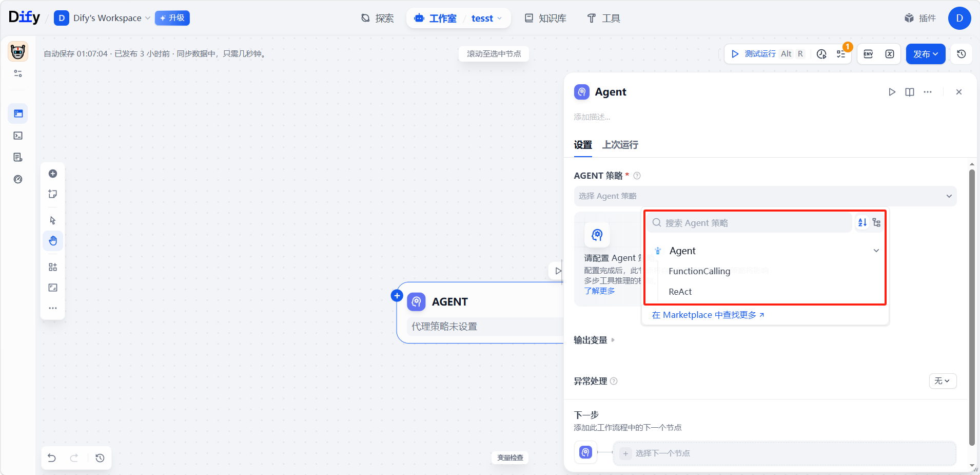Viewport: 980px width, 475px height.
Task: Open the logs sidebar icon
Action: click(18, 157)
